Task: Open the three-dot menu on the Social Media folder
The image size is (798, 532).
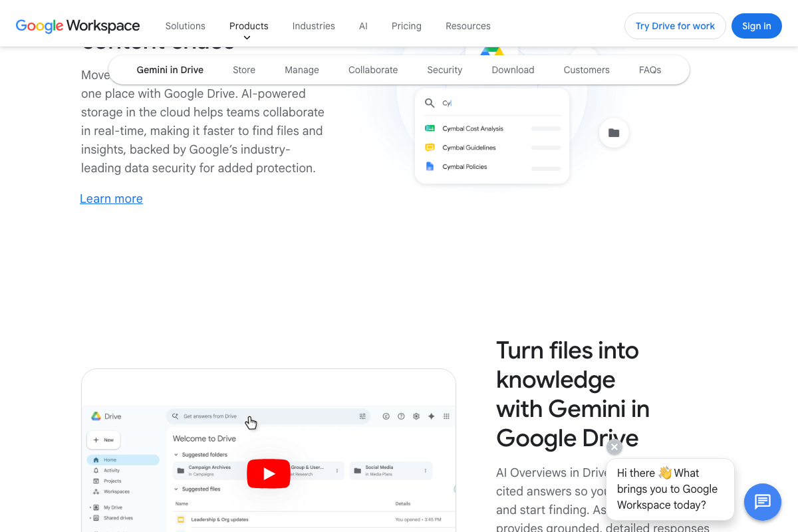Action: [425, 471]
